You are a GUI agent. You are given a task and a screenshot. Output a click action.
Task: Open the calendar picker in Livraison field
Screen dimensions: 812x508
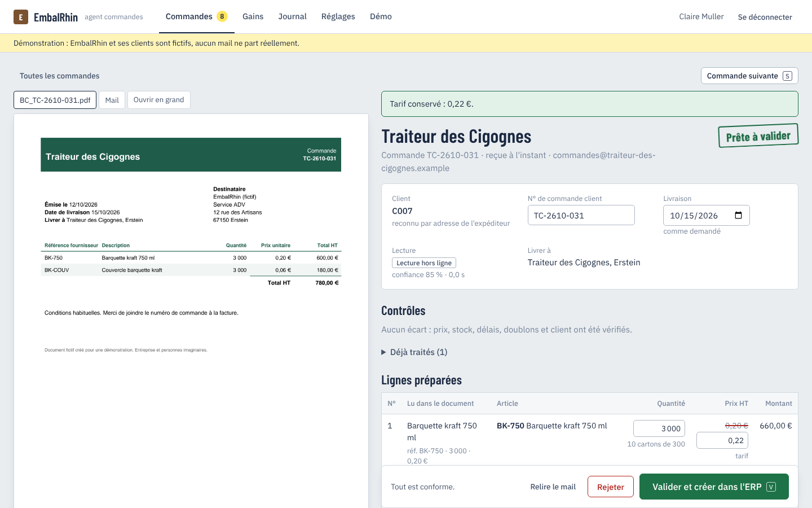[738, 216]
